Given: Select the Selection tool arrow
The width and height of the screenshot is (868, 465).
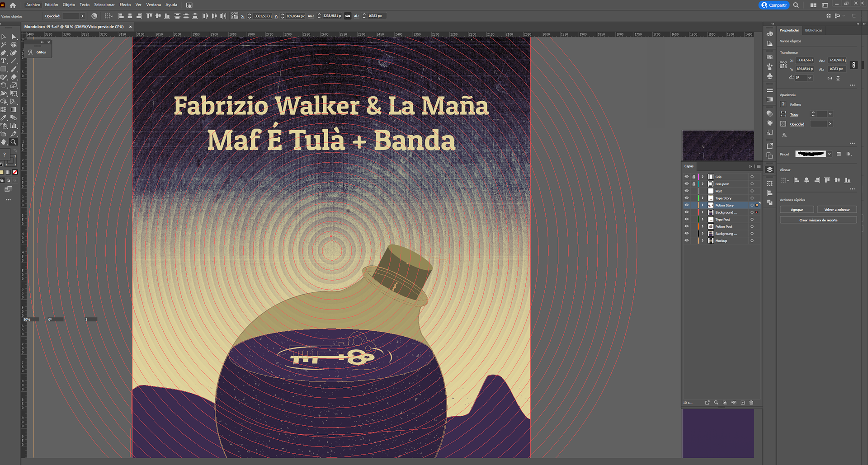Looking at the screenshot, I should pyautogui.click(x=4, y=37).
